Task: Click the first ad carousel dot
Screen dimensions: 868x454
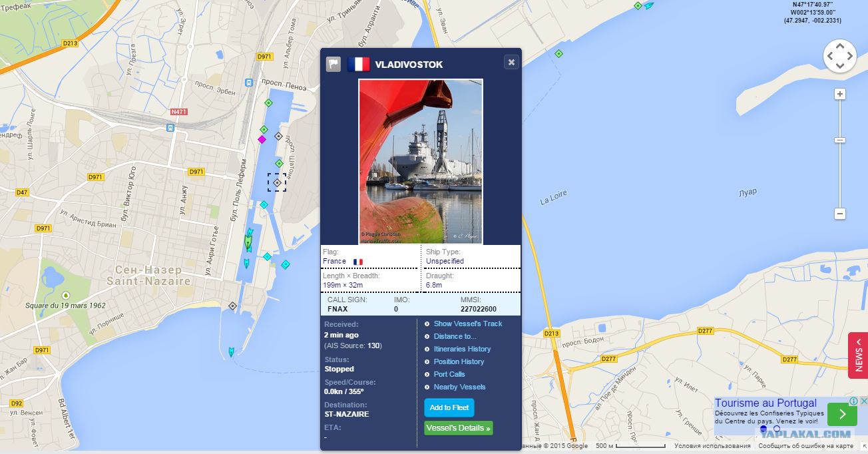Action: pos(763,429)
